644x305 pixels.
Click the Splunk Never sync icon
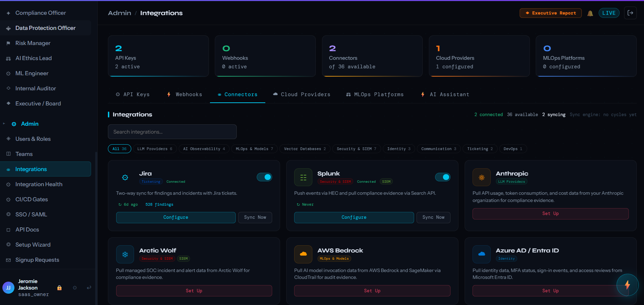(x=298, y=204)
